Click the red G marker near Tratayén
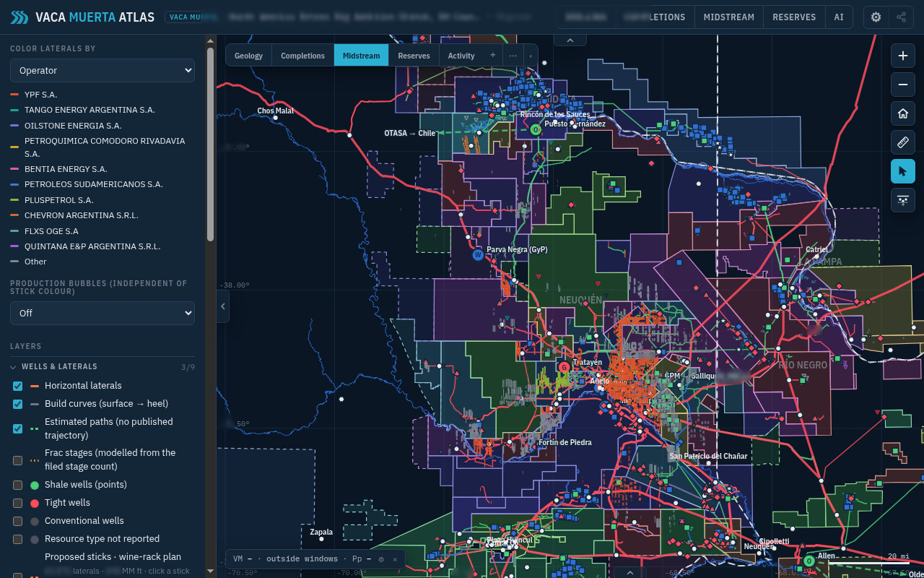This screenshot has height=578, width=924. tap(565, 367)
